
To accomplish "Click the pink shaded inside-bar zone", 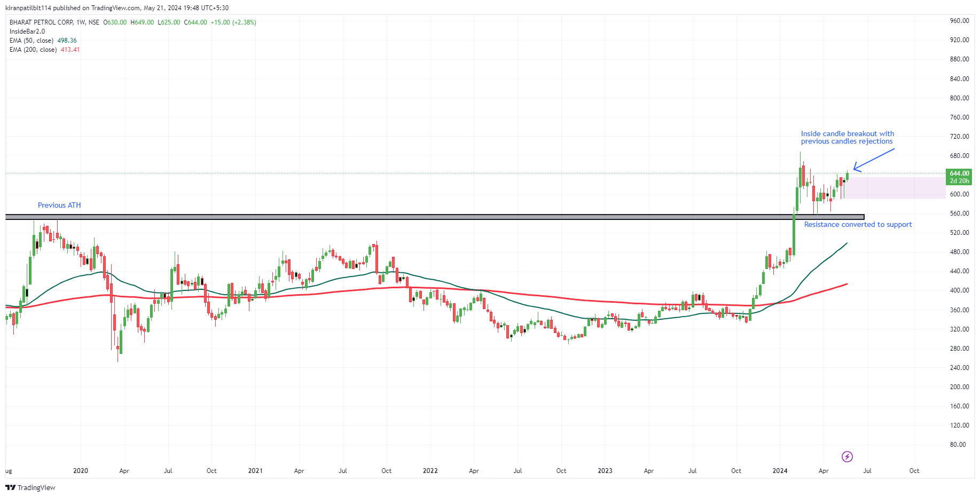I will (x=895, y=188).
